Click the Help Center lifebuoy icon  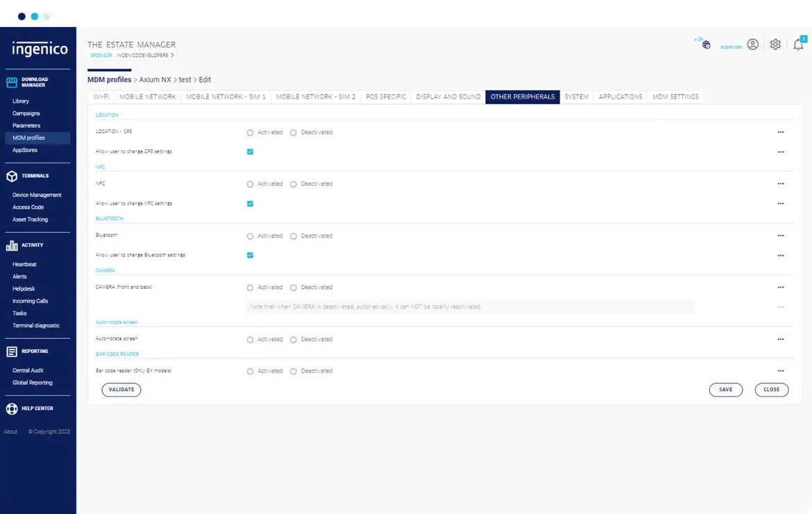(12, 408)
